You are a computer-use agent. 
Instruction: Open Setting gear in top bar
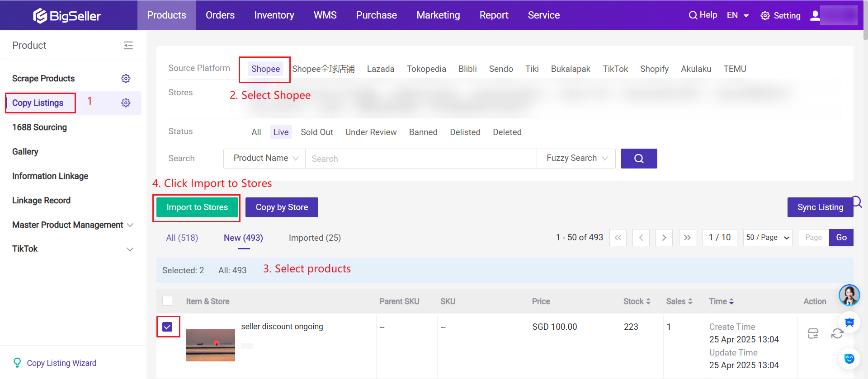click(x=765, y=16)
